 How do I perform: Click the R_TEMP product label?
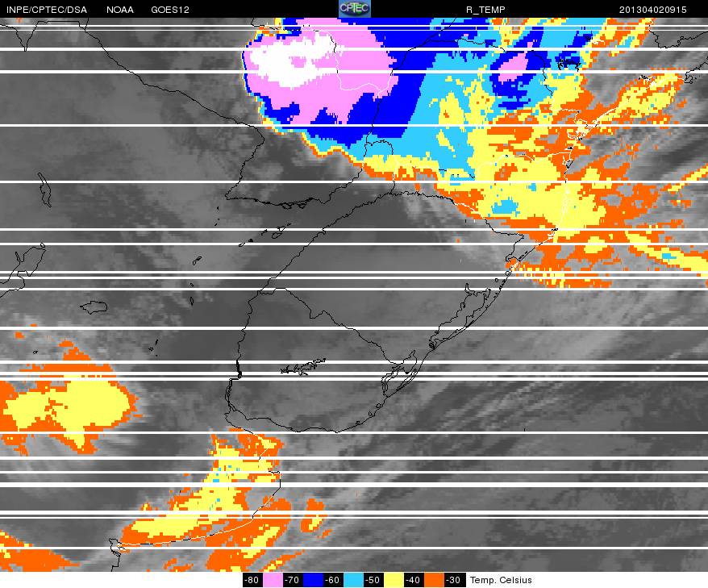pyautogui.click(x=485, y=10)
